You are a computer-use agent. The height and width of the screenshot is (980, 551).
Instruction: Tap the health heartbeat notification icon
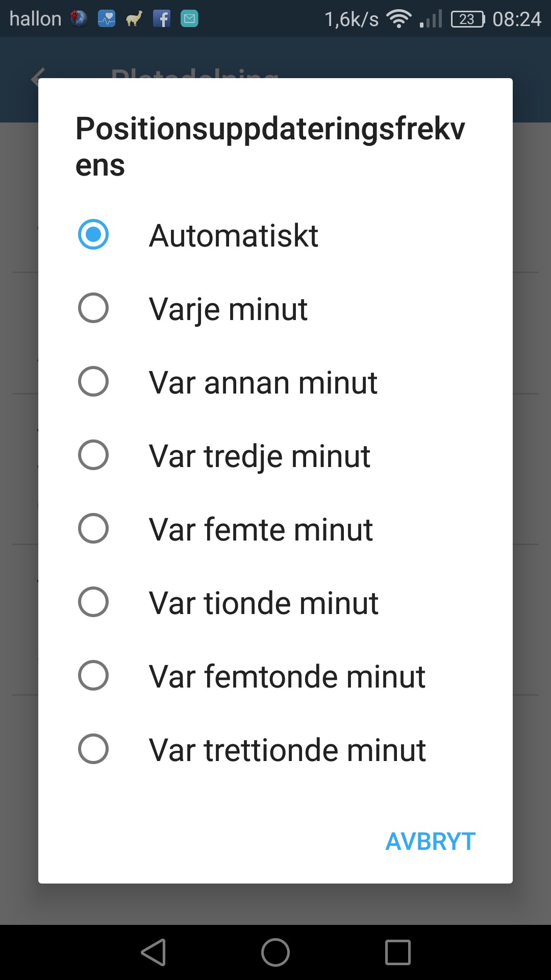coord(107,19)
